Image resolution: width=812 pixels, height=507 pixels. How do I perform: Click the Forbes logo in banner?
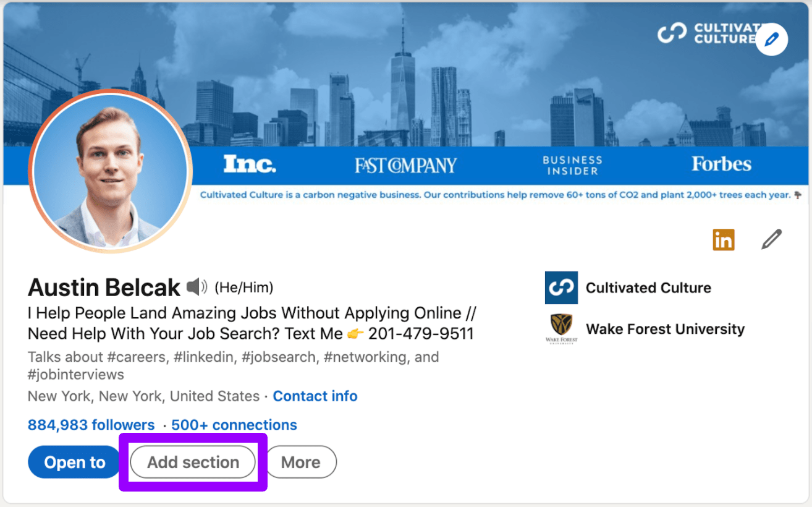coord(721,164)
